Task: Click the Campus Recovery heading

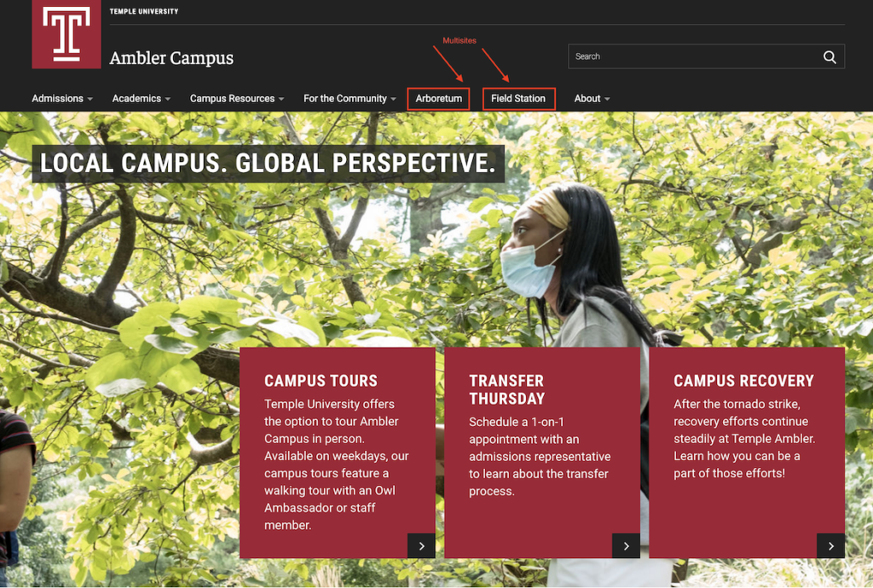Action: [743, 381]
